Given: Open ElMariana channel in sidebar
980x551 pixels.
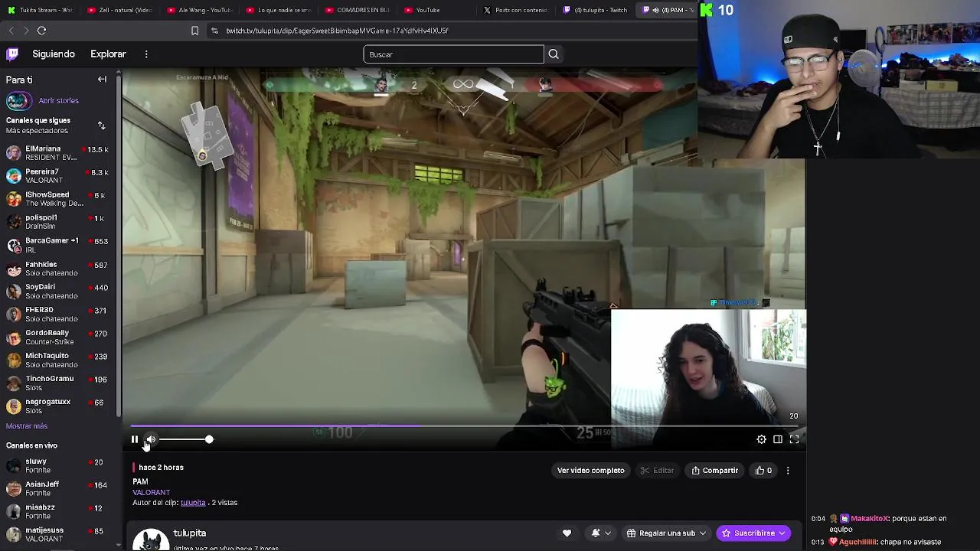Looking at the screenshot, I should (58, 153).
